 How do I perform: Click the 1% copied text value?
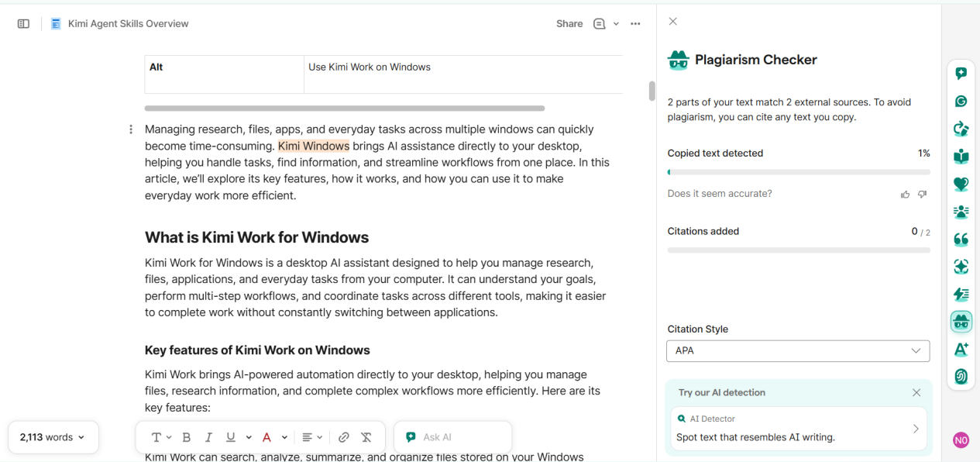[x=923, y=153]
